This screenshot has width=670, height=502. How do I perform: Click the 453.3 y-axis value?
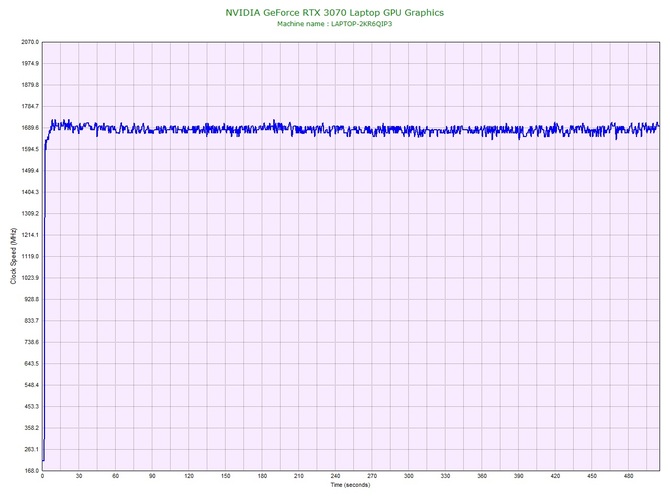[31, 406]
